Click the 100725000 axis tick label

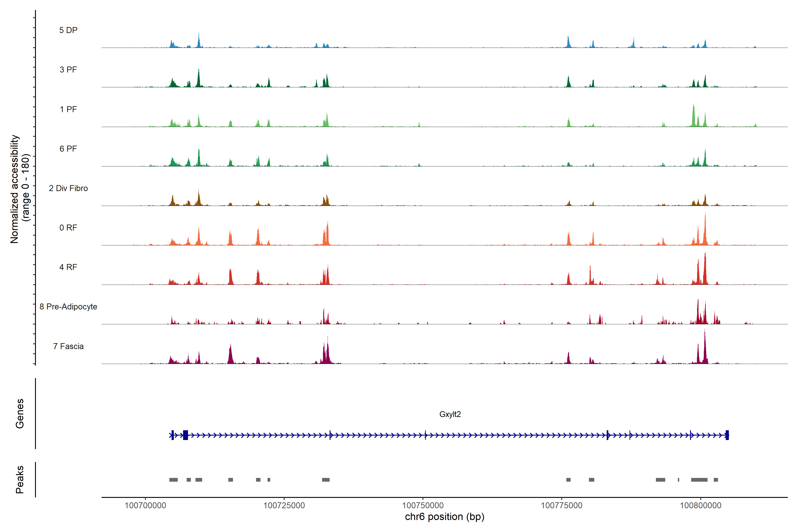point(284,505)
